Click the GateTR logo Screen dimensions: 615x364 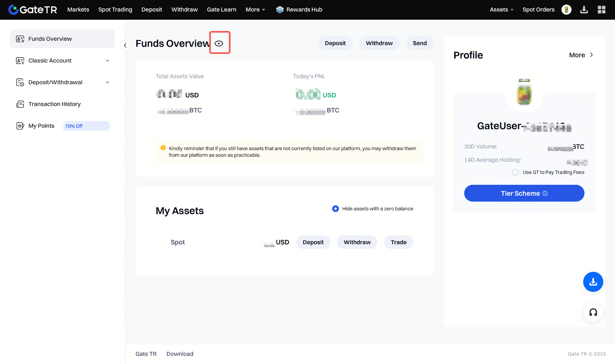coord(33,10)
